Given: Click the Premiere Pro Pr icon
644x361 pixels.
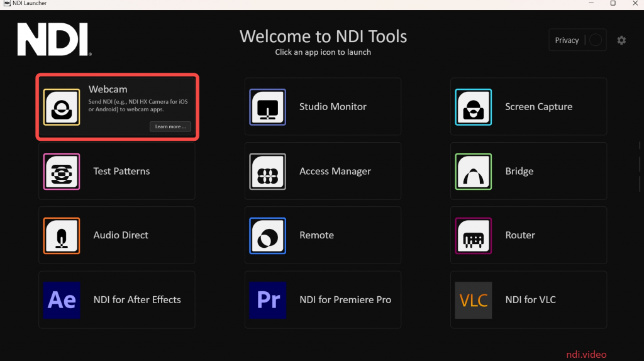Looking at the screenshot, I should pyautogui.click(x=267, y=300).
